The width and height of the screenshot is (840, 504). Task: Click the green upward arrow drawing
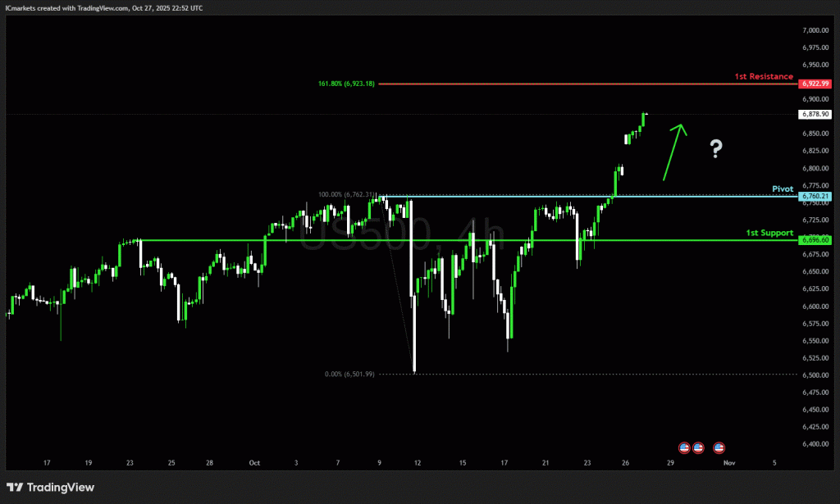pyautogui.click(x=673, y=152)
